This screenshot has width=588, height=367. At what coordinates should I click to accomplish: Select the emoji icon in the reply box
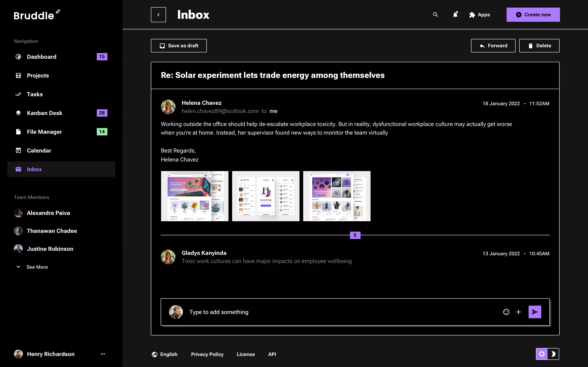point(506,312)
